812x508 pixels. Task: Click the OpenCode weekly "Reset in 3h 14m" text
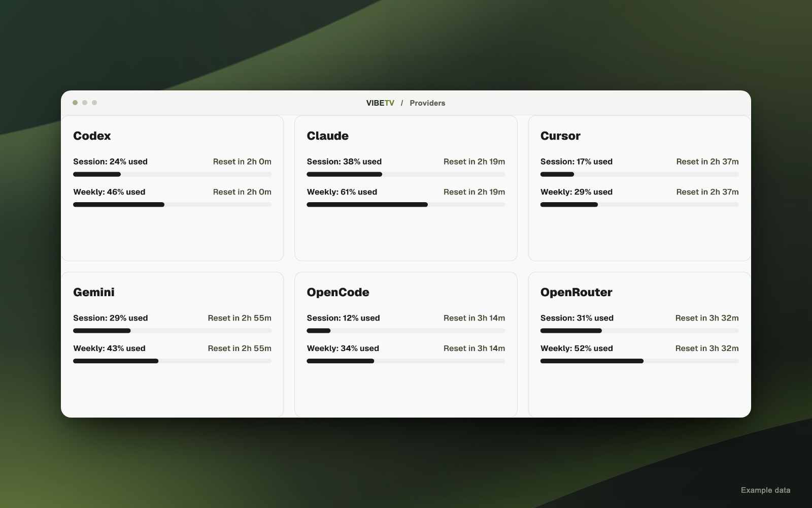click(475, 348)
